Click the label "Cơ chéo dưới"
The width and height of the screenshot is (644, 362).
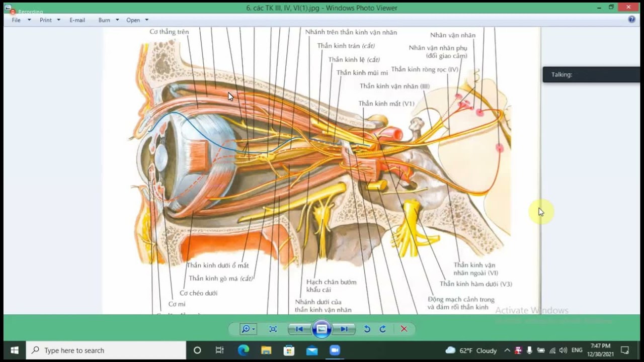click(x=198, y=293)
